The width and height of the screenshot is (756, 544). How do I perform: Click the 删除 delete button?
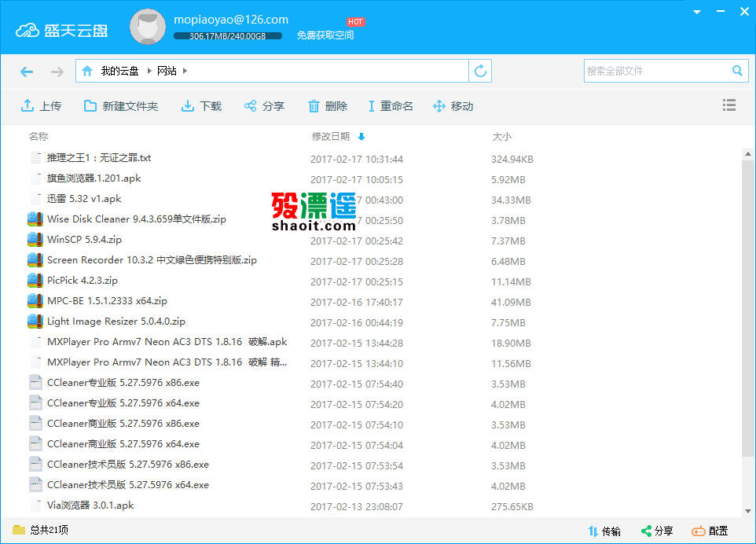(328, 106)
